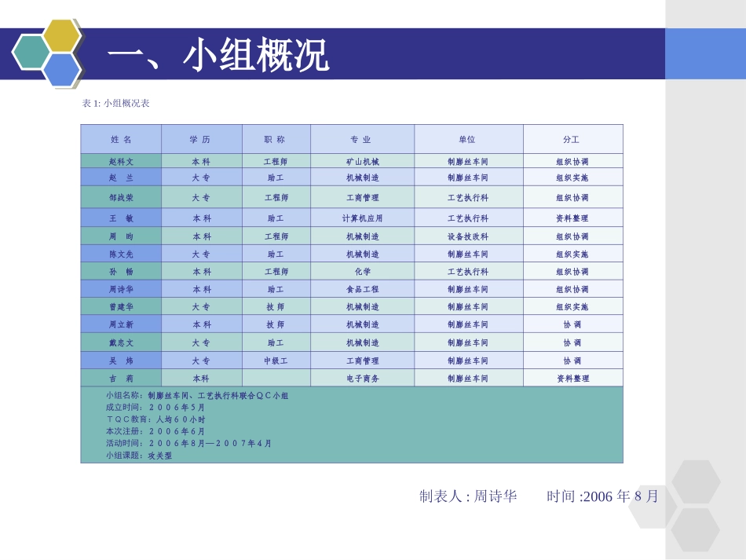Select the name cell 孙 畅
The image size is (746, 560).
121,272
